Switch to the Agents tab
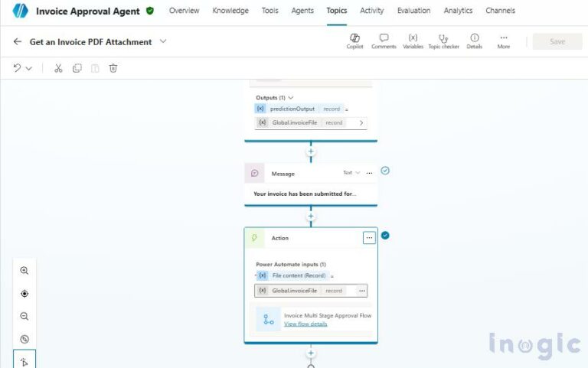Viewport: 588px width, 368px height. [302, 11]
